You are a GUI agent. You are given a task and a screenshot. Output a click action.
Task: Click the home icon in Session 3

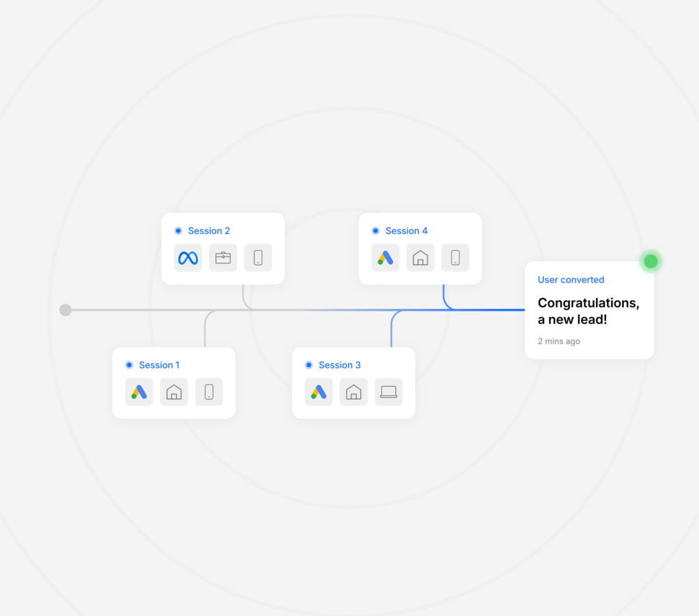(x=354, y=392)
